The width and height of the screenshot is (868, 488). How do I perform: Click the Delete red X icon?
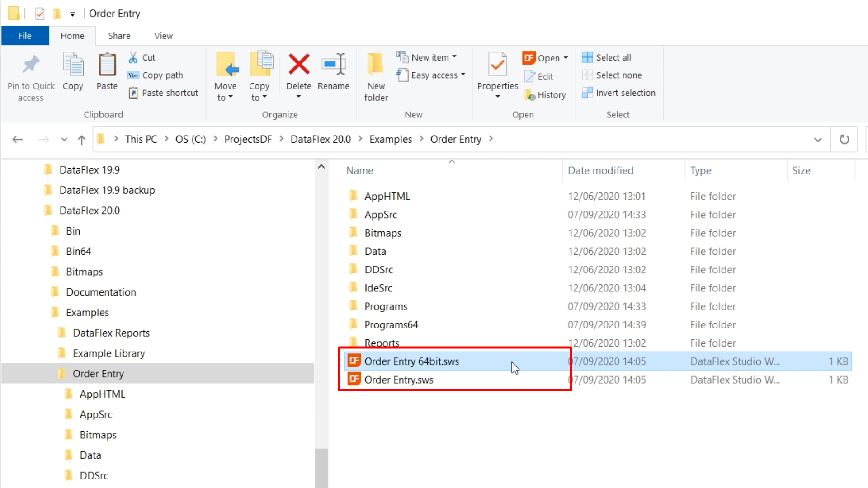[x=299, y=65]
